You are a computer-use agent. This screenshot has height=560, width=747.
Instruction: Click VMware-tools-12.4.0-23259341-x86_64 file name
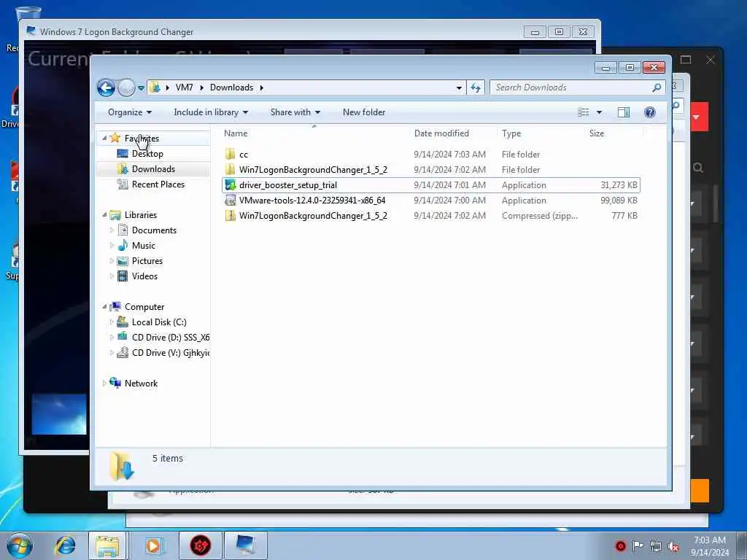pos(312,201)
